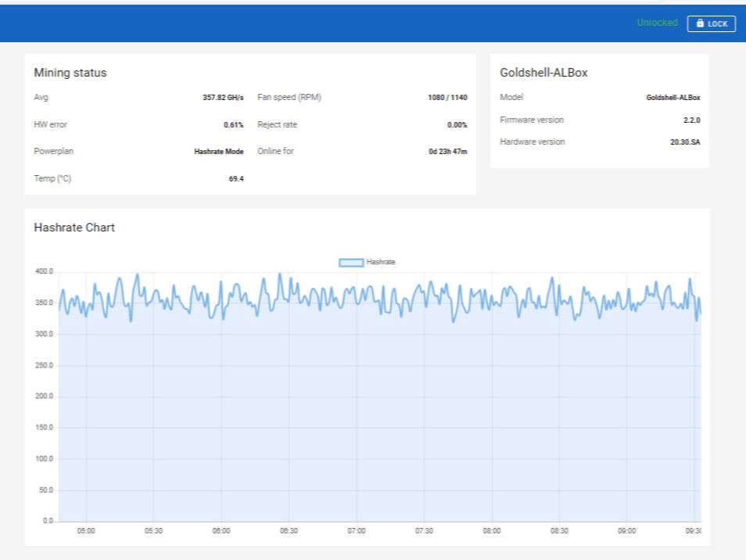The image size is (746, 560).
Task: Click the reject rate value "0.00%"
Action: click(458, 124)
